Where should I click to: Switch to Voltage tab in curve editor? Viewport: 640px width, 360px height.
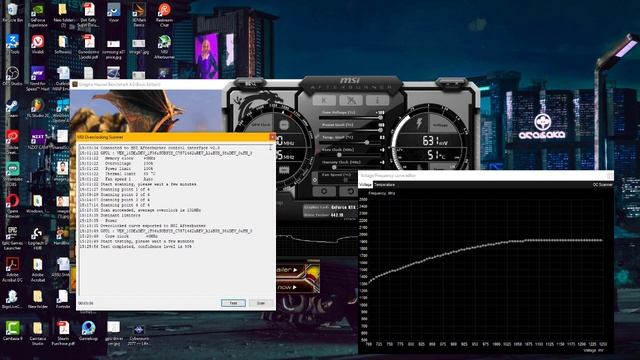tap(365, 185)
